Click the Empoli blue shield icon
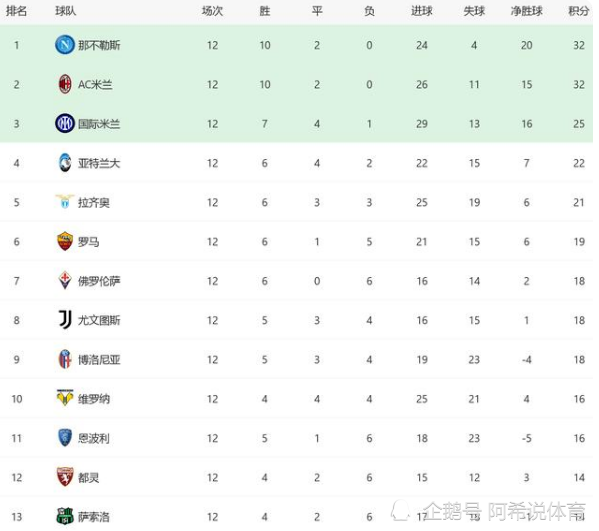The image size is (599, 531). (x=65, y=438)
